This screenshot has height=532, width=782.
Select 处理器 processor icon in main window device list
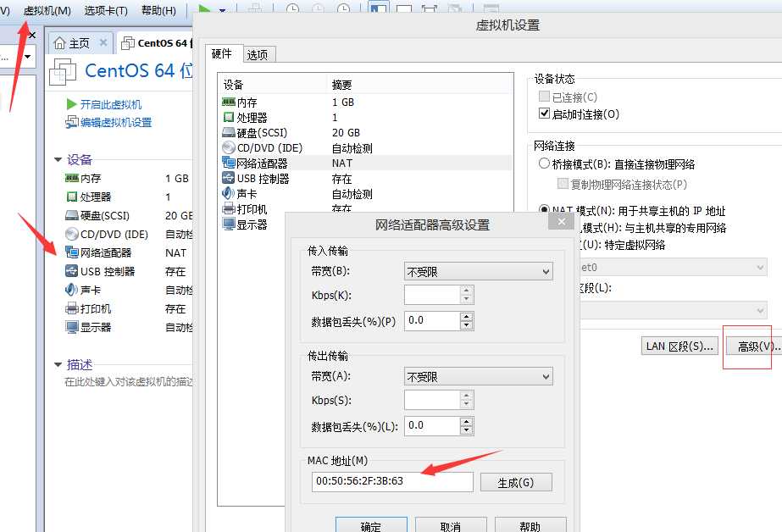click(x=72, y=197)
